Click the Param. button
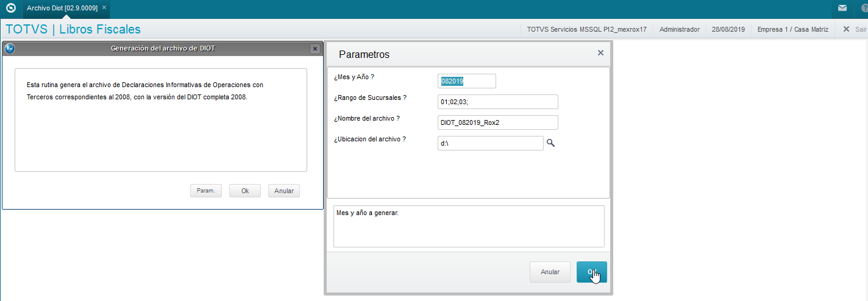The image size is (868, 301). (206, 191)
